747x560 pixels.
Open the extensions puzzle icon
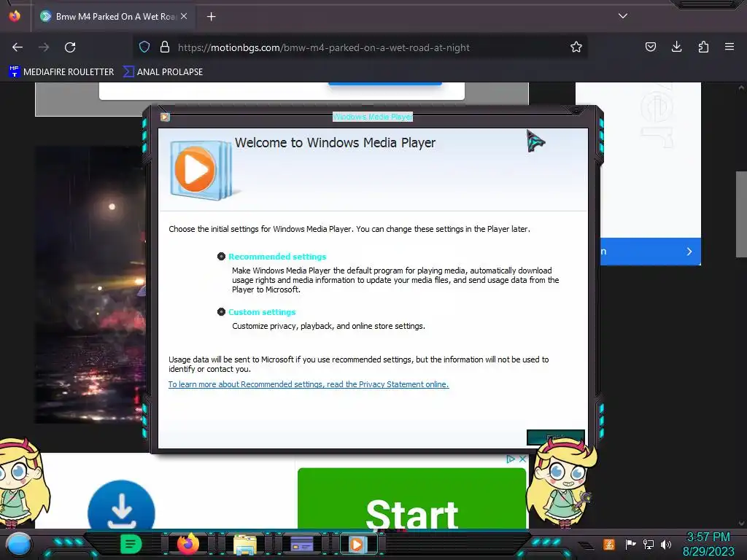tap(703, 47)
